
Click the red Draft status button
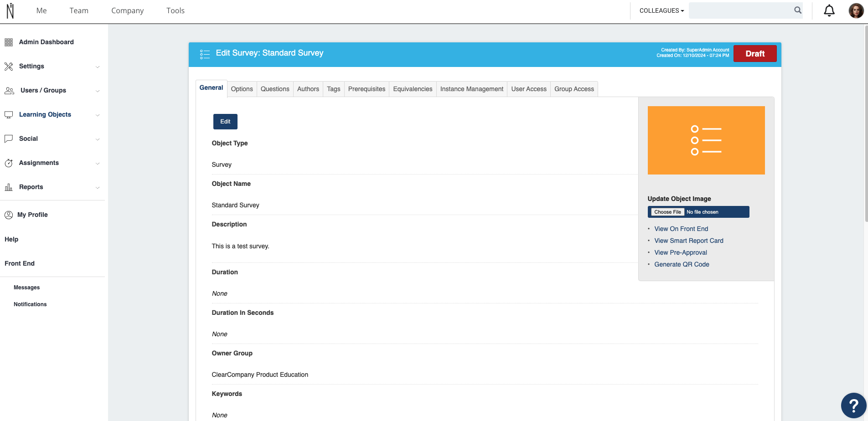pyautogui.click(x=755, y=54)
